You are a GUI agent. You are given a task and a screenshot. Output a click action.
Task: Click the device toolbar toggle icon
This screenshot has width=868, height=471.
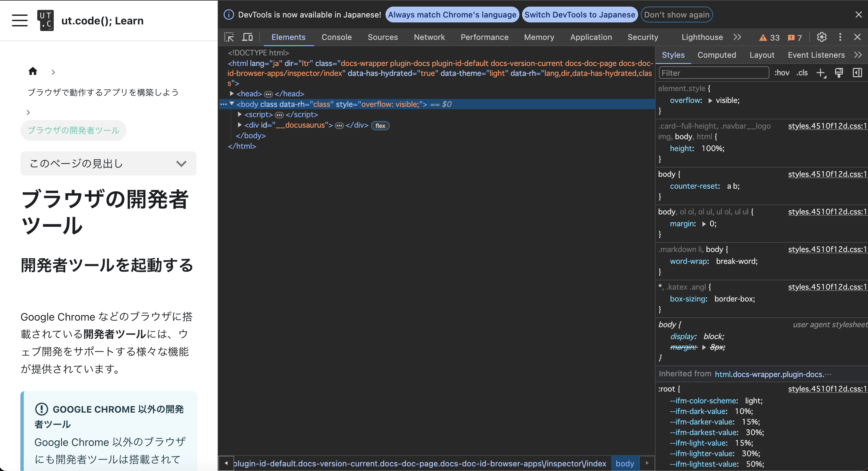point(248,37)
